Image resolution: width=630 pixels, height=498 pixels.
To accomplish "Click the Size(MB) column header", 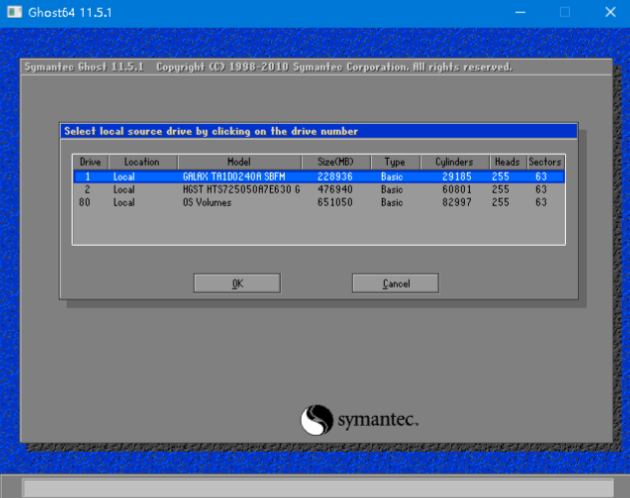I will [x=335, y=162].
